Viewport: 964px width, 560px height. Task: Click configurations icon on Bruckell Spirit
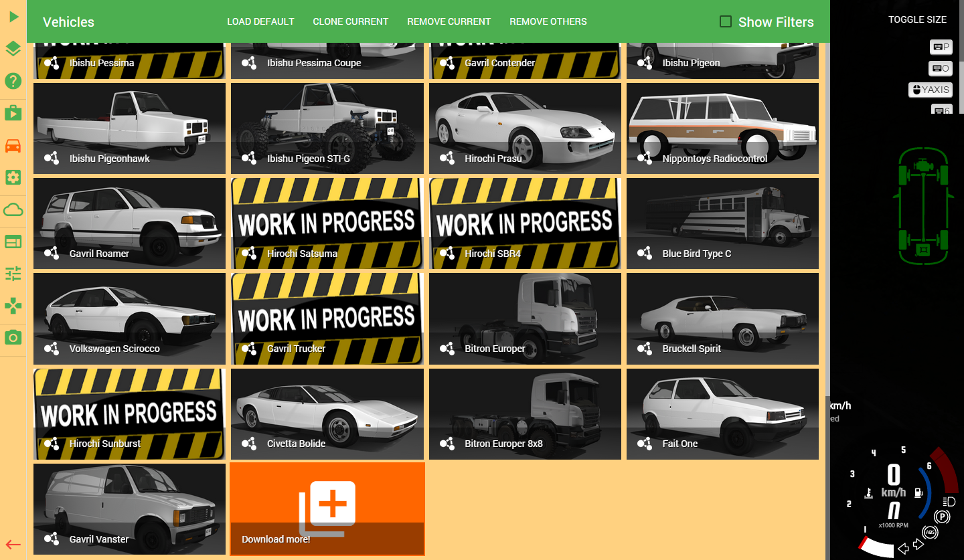point(645,349)
